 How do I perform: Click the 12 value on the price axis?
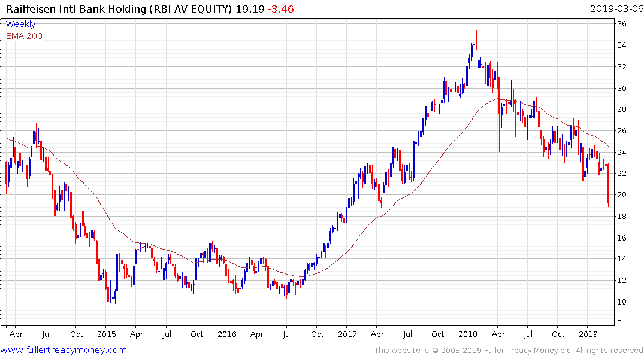[x=622, y=281]
